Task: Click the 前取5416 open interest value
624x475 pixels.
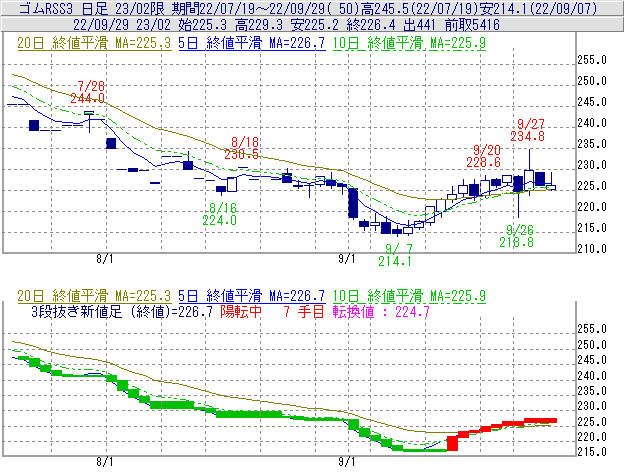Action: click(472, 25)
